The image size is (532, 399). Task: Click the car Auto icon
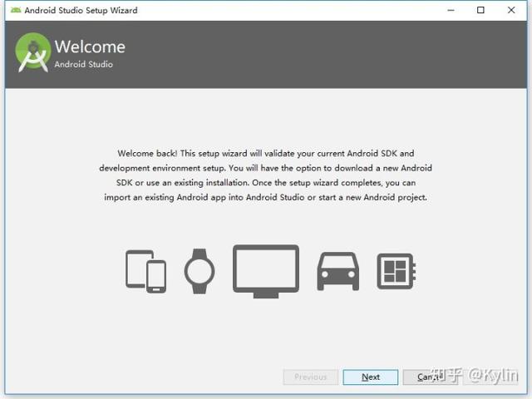[338, 272]
